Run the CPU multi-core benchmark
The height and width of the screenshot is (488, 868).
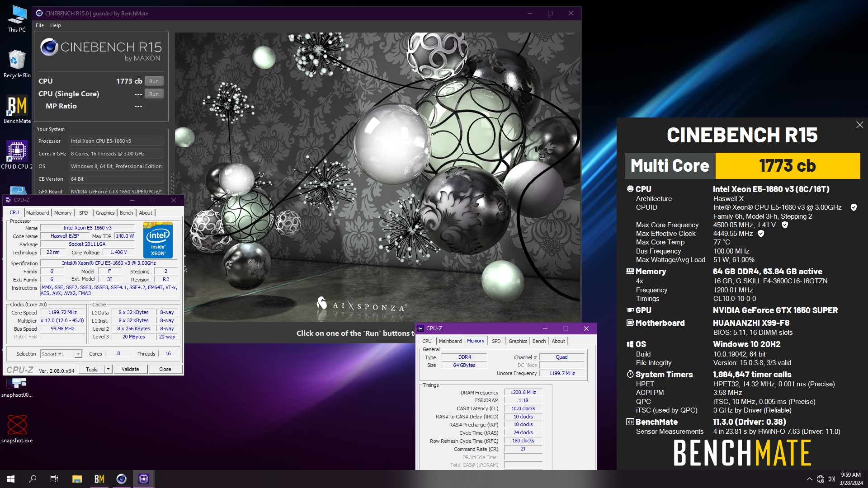[154, 81]
